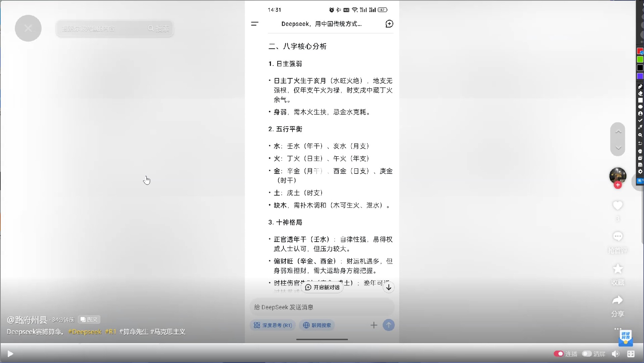
Task: Start a new chat with the plus bubble icon
Action: (389, 24)
